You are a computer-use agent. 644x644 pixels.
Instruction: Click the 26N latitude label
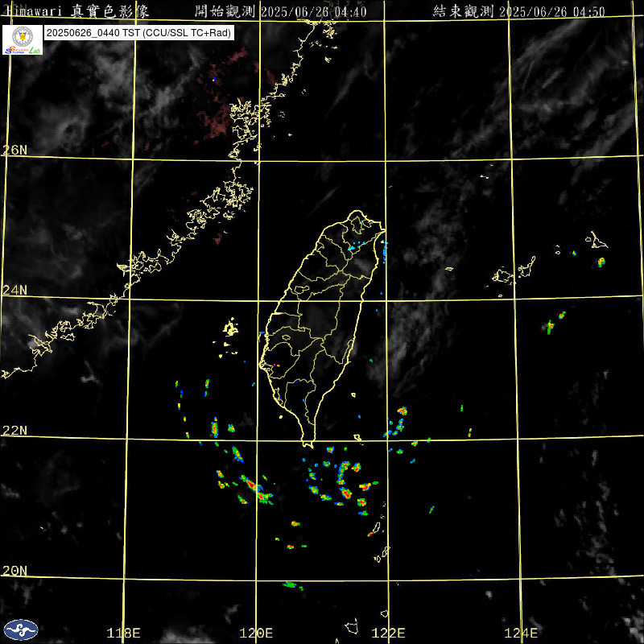pos(14,150)
